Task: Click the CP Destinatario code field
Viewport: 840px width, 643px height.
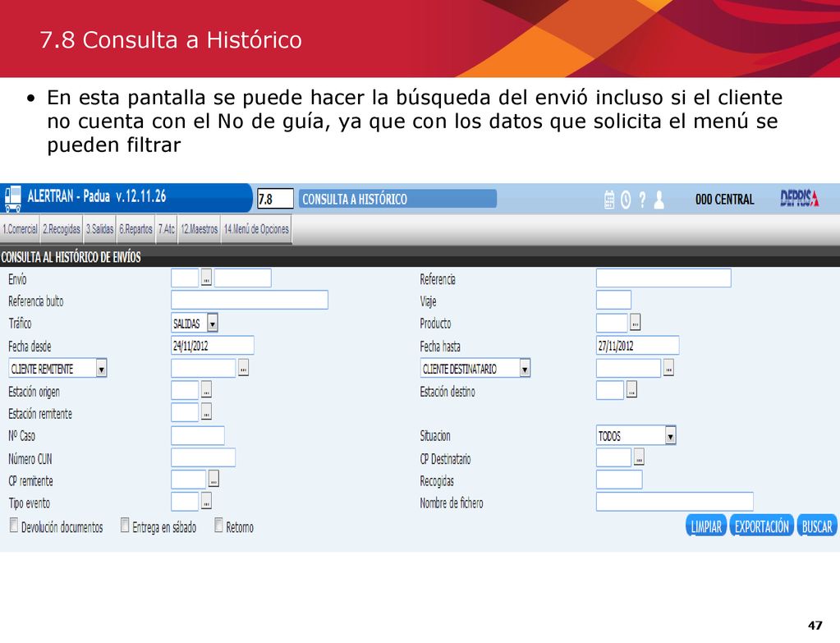Action: (614, 457)
